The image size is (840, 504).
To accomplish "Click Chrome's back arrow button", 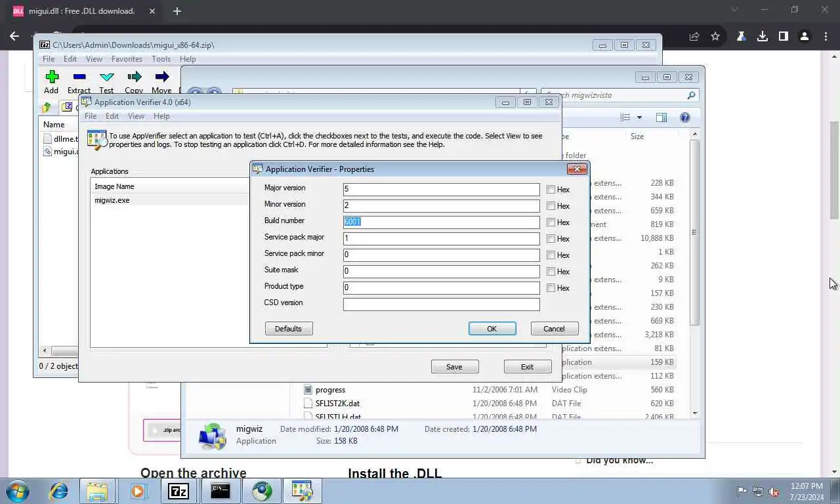I will click(x=15, y=37).
